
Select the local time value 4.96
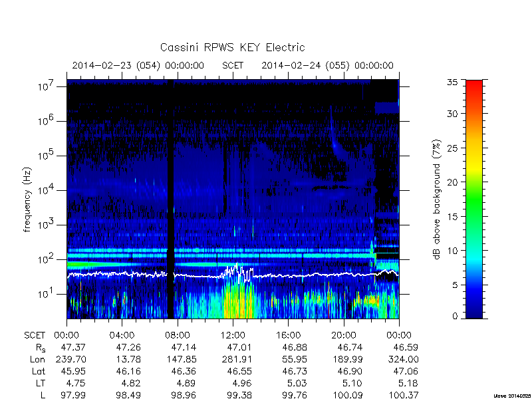tap(242, 384)
